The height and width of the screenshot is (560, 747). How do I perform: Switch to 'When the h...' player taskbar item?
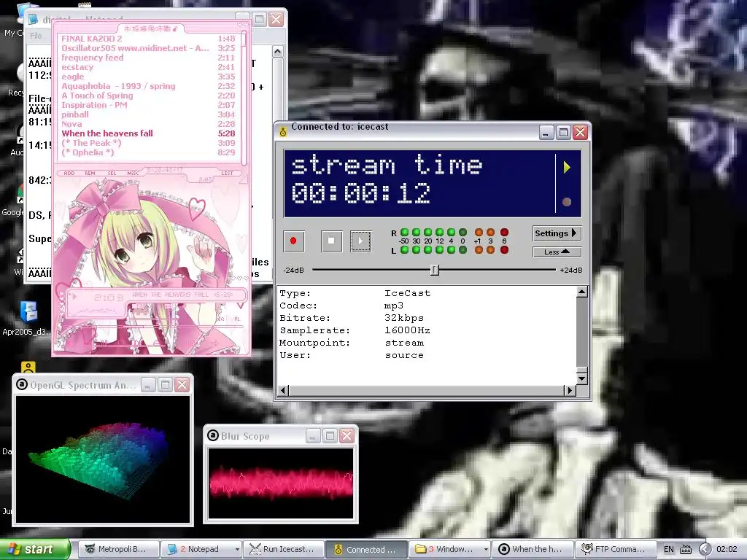pos(531,549)
